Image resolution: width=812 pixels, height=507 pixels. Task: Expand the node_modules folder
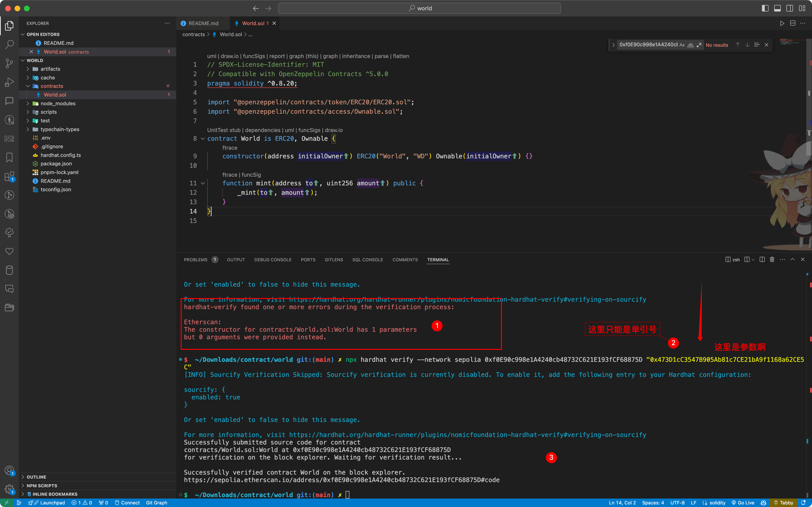point(28,103)
